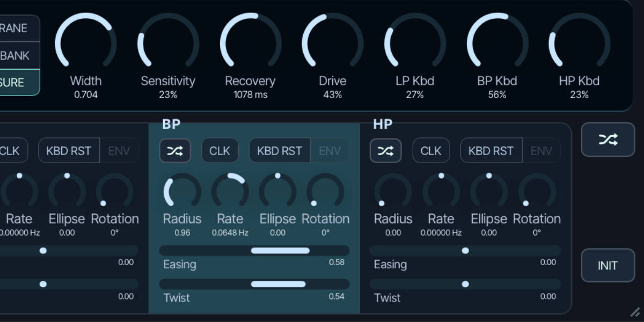Click the BP Easing slider
This screenshot has height=322, width=644.
[254, 251]
